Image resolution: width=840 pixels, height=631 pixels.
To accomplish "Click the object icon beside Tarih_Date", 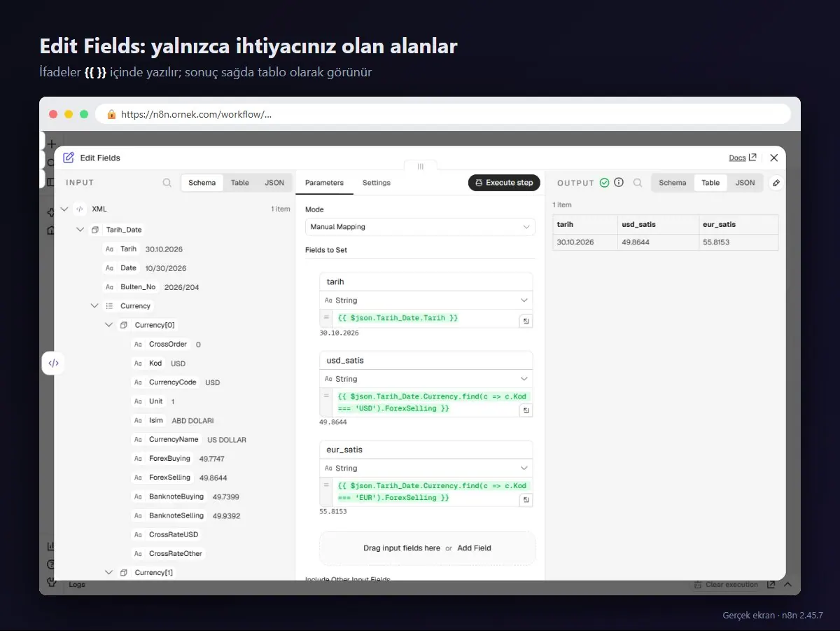I will click(x=95, y=230).
